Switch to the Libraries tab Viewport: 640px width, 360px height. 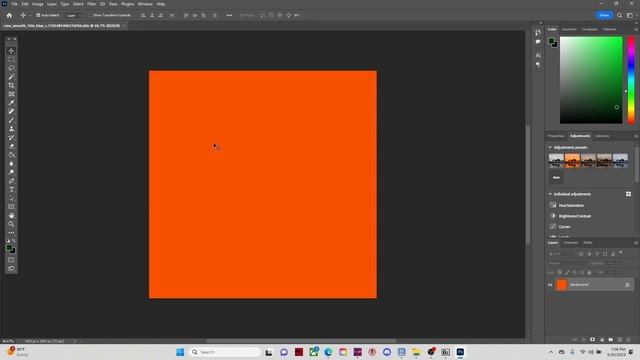602,136
